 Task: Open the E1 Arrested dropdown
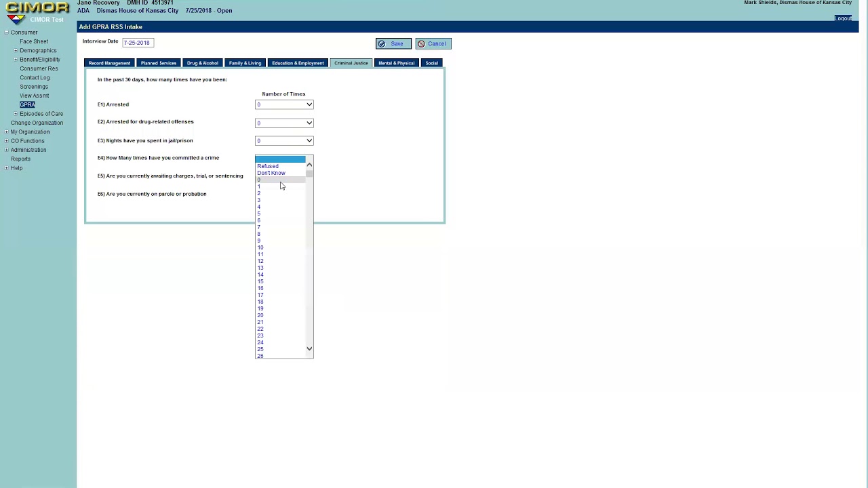coord(284,104)
